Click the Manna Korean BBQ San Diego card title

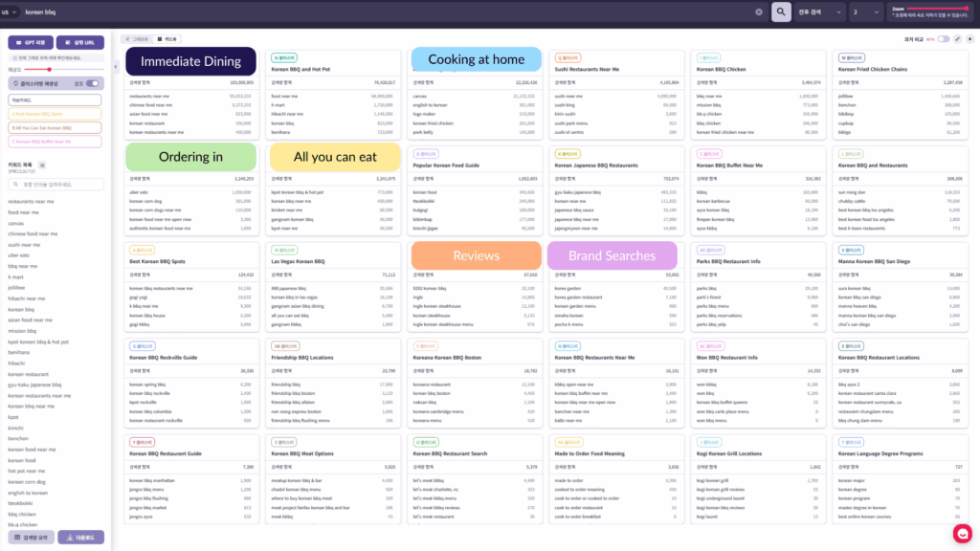coord(875,262)
